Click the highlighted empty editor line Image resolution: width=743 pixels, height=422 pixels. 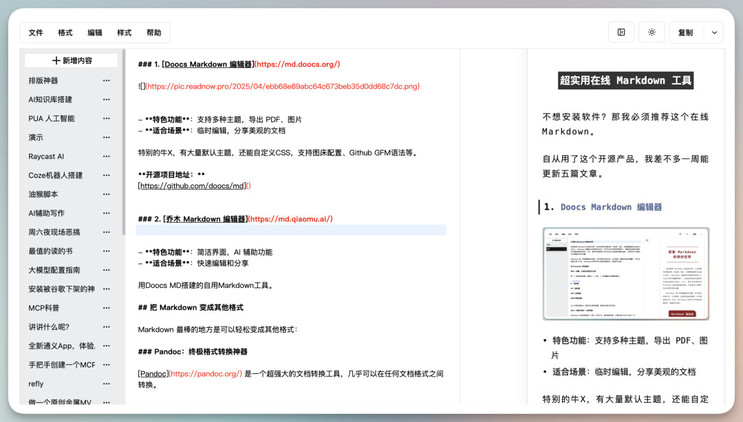290,230
